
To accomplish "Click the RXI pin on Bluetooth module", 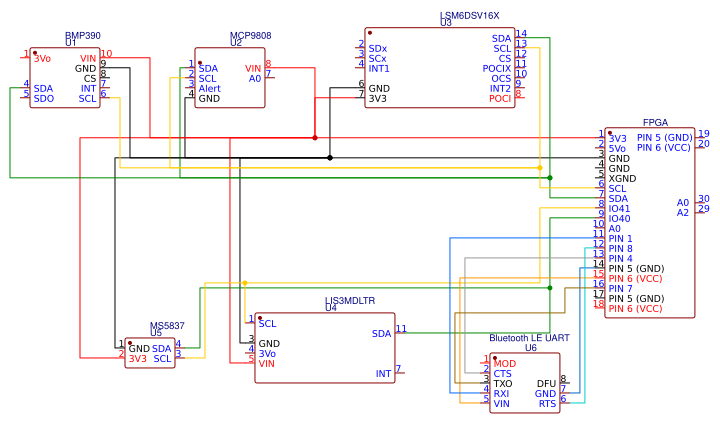I will [x=501, y=394].
